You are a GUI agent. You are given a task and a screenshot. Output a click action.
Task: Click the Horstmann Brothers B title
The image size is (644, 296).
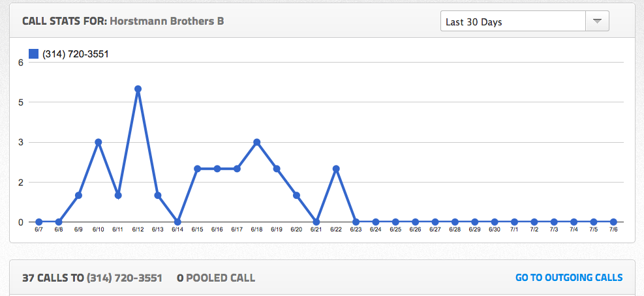[x=166, y=21]
